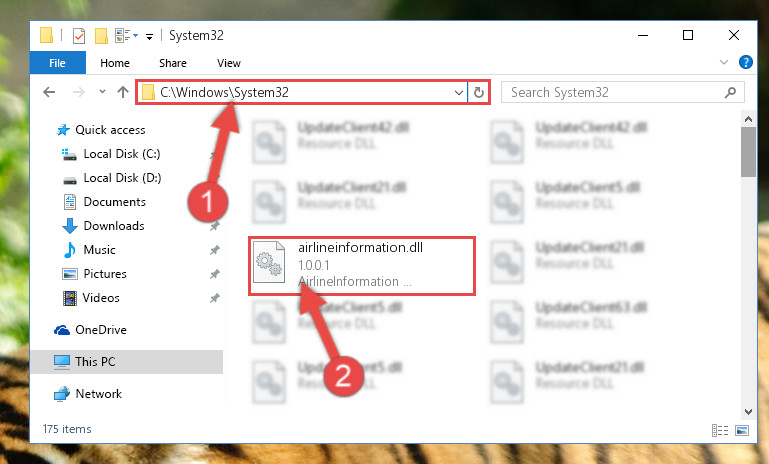
Task: Expand the ribbon with the chevron
Action: coord(723,62)
